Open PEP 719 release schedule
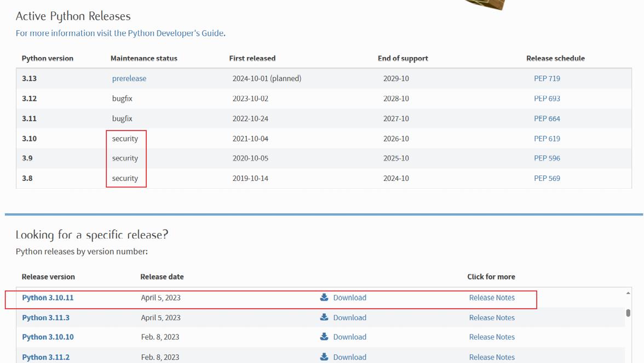The height and width of the screenshot is (363, 644). pos(547,78)
